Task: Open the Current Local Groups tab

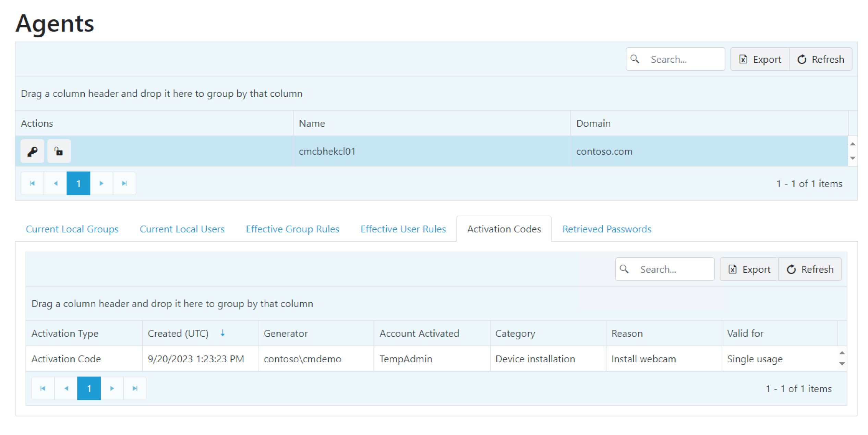Action: pyautogui.click(x=72, y=229)
